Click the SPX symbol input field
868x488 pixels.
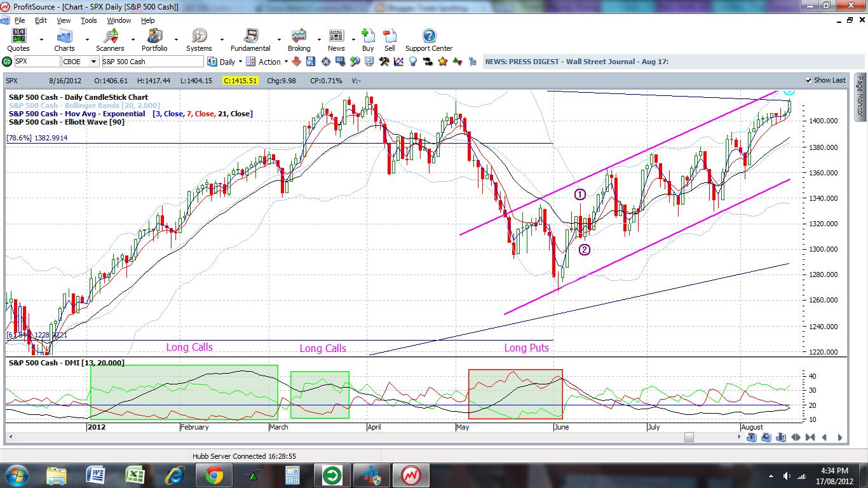36,62
